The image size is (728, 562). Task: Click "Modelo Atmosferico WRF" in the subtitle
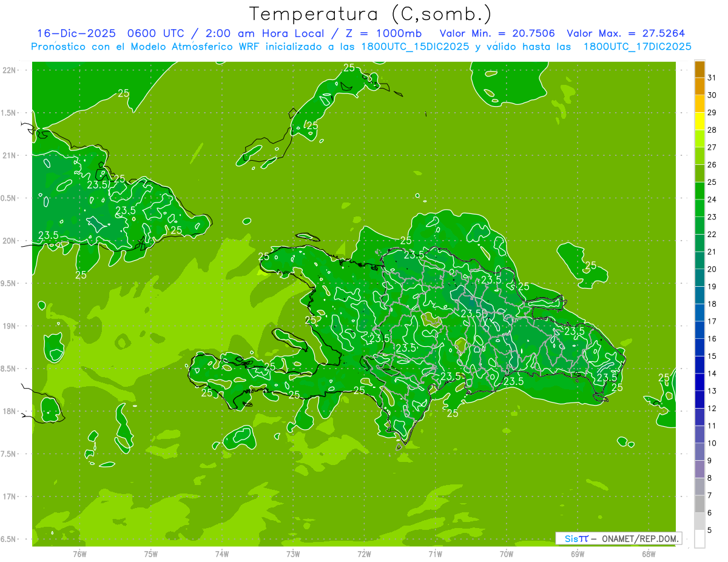(195, 47)
